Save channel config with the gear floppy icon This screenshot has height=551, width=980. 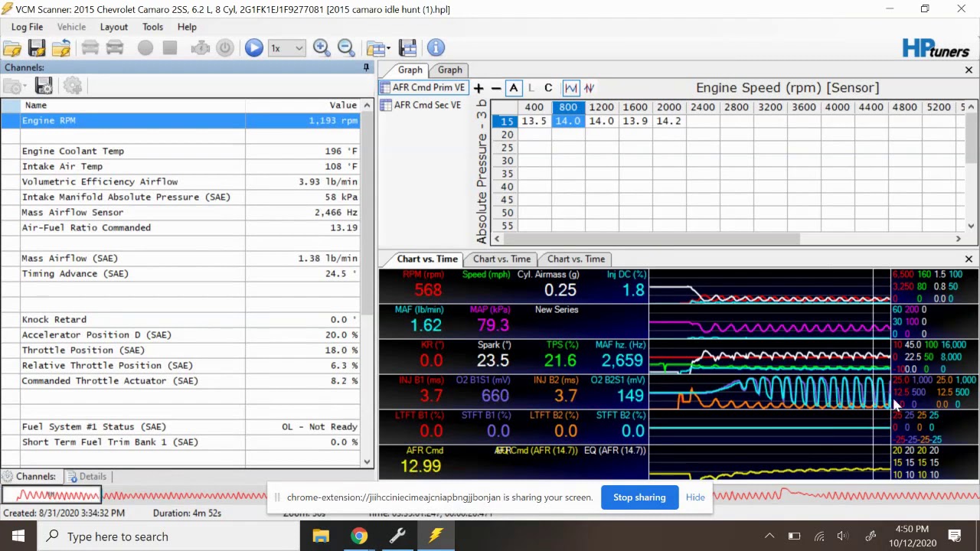[44, 86]
